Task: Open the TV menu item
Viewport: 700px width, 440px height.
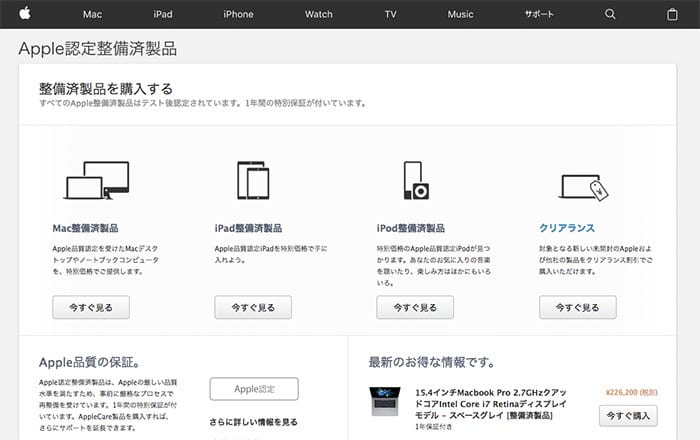Action: click(391, 14)
